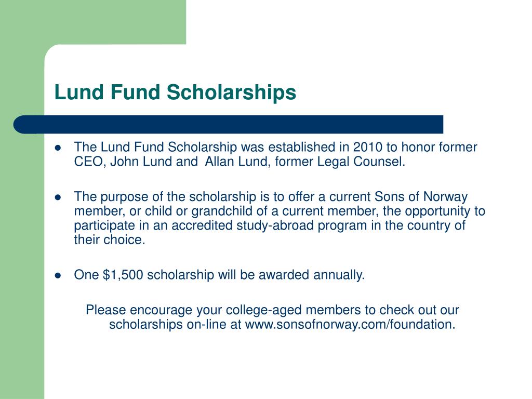Click the words 'Sons of Norway'
This screenshot has height=399, width=532.
[421, 197]
